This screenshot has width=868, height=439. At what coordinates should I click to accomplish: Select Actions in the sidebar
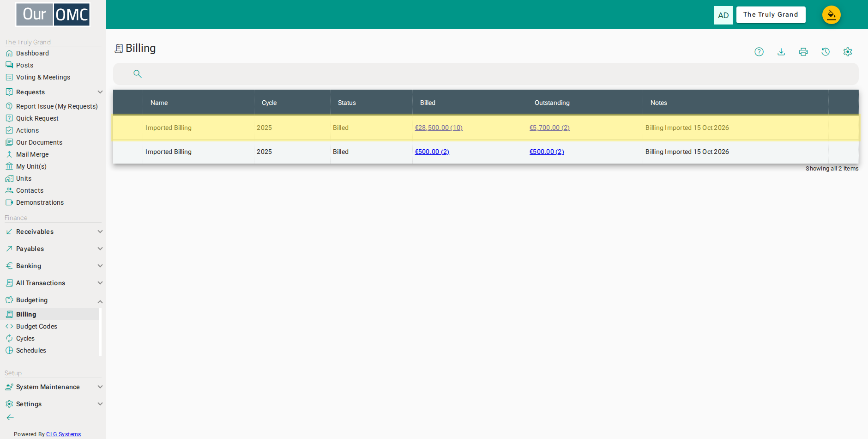coord(27,130)
